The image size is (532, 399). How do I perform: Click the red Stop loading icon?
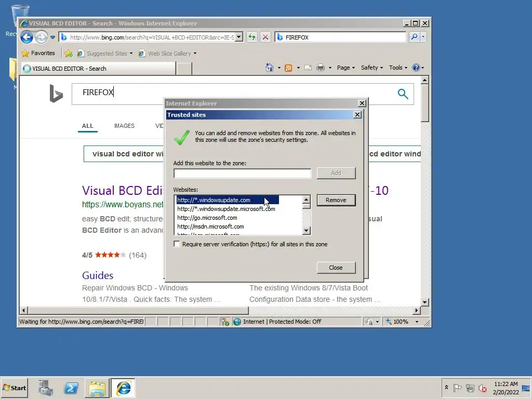tap(265, 37)
